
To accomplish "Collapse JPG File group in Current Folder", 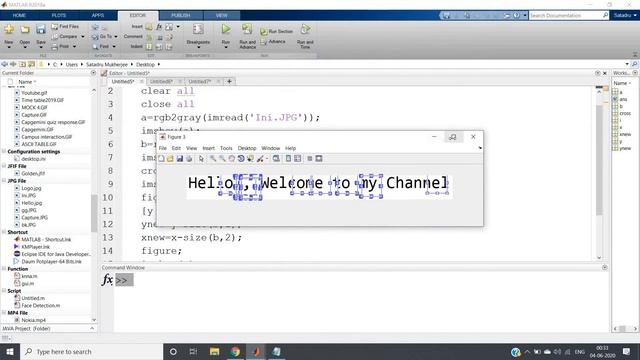I will coord(4,180).
